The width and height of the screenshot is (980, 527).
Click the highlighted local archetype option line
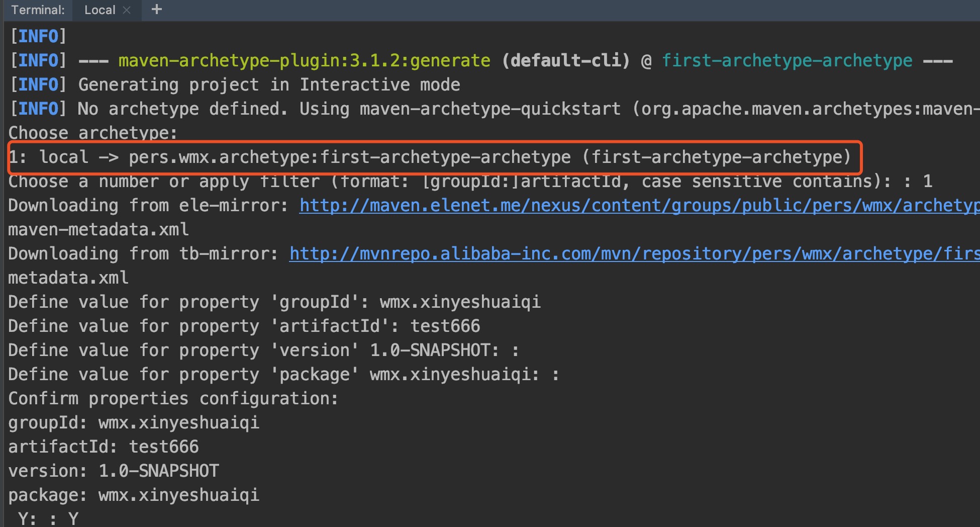click(430, 157)
